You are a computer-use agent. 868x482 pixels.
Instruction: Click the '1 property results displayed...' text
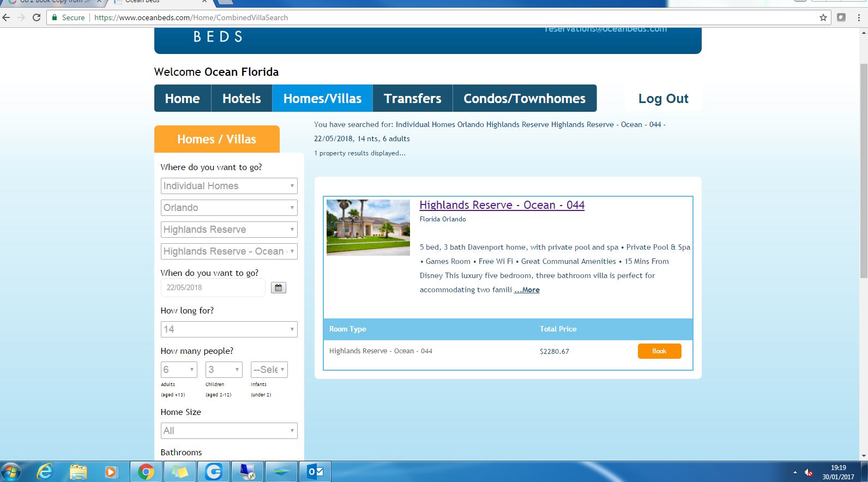pyautogui.click(x=360, y=153)
